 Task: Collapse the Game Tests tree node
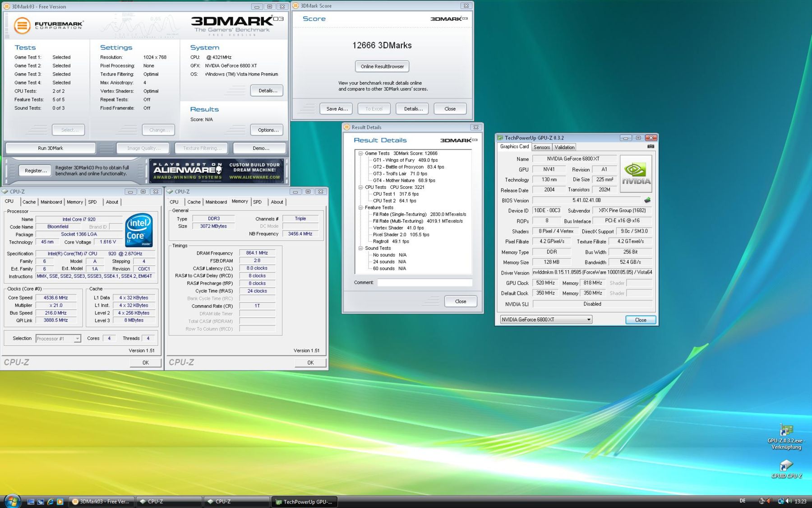coord(360,154)
